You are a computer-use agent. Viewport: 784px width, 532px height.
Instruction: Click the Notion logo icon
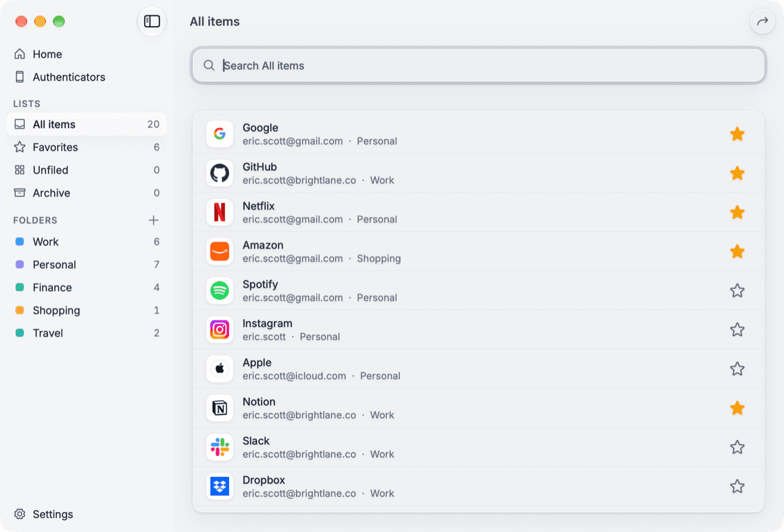[x=220, y=408]
